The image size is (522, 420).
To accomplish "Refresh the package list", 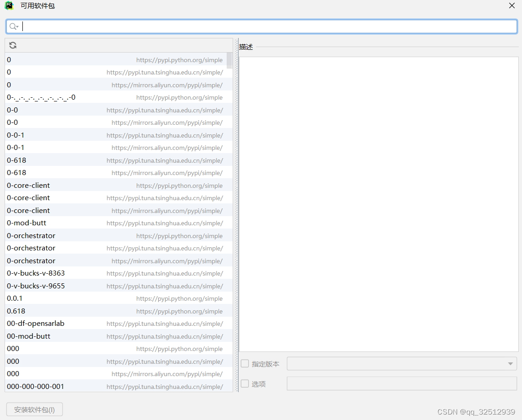I will point(12,45).
